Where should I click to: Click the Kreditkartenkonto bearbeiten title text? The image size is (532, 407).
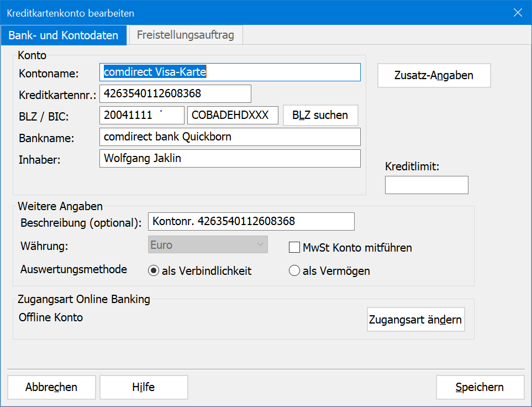click(x=71, y=13)
